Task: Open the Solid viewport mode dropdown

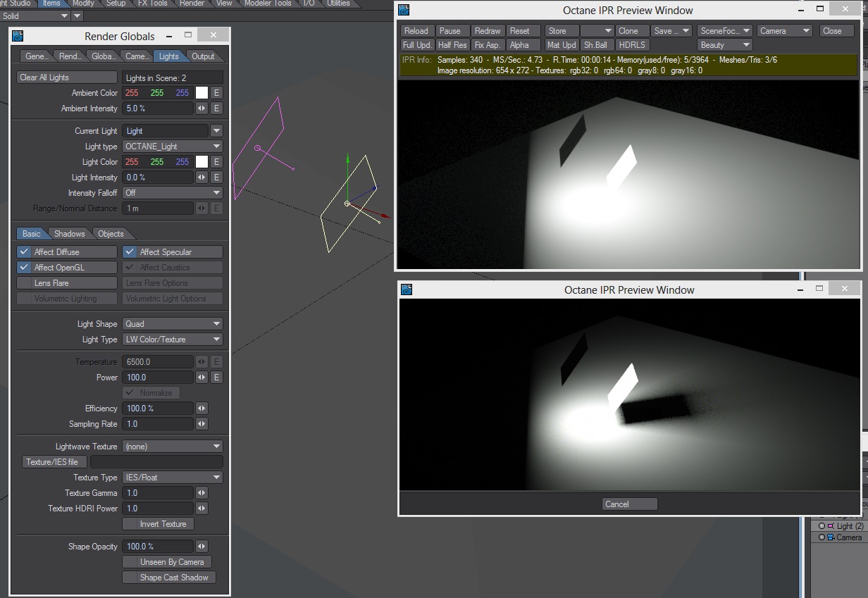Action: [x=35, y=15]
